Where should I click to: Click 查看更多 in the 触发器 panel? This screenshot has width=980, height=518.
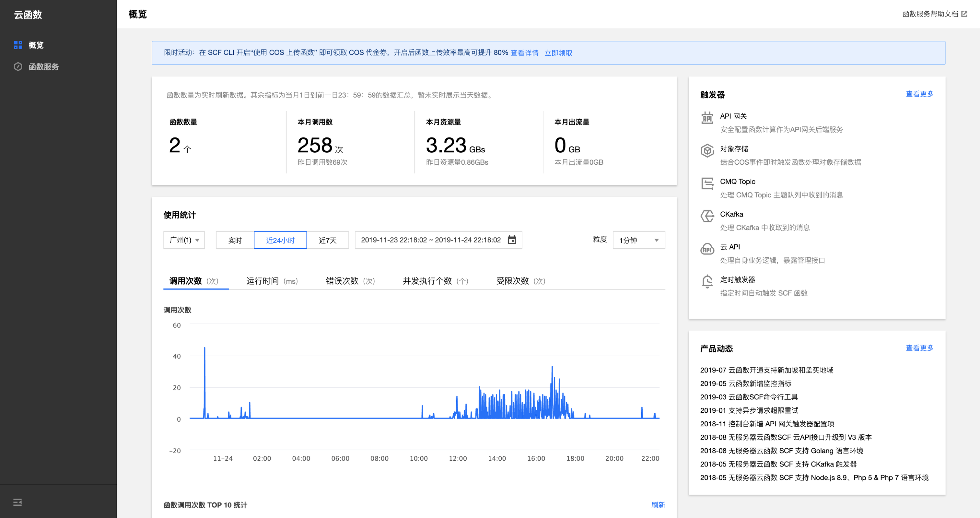[x=919, y=94]
